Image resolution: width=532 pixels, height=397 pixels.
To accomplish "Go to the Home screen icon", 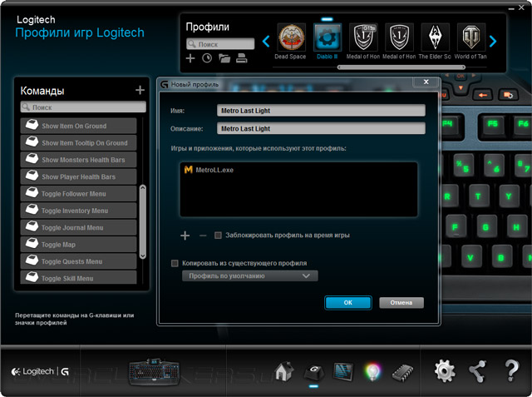I will click(x=284, y=371).
